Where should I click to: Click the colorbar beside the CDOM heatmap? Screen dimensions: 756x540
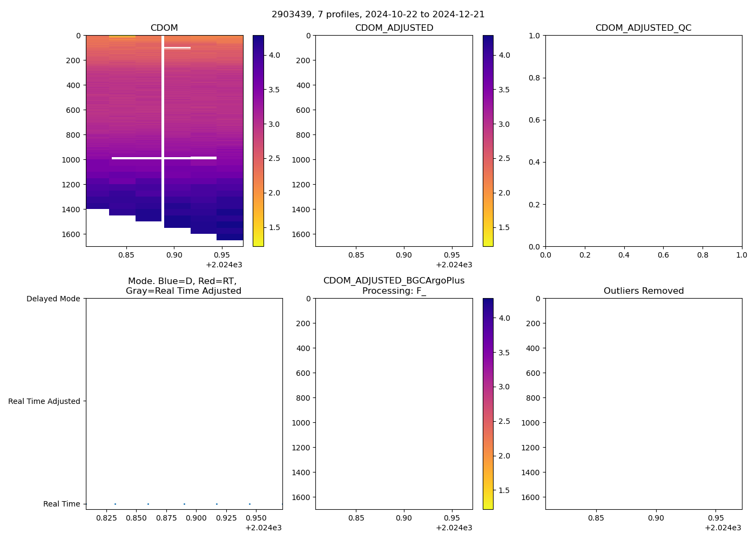pyautogui.click(x=258, y=140)
